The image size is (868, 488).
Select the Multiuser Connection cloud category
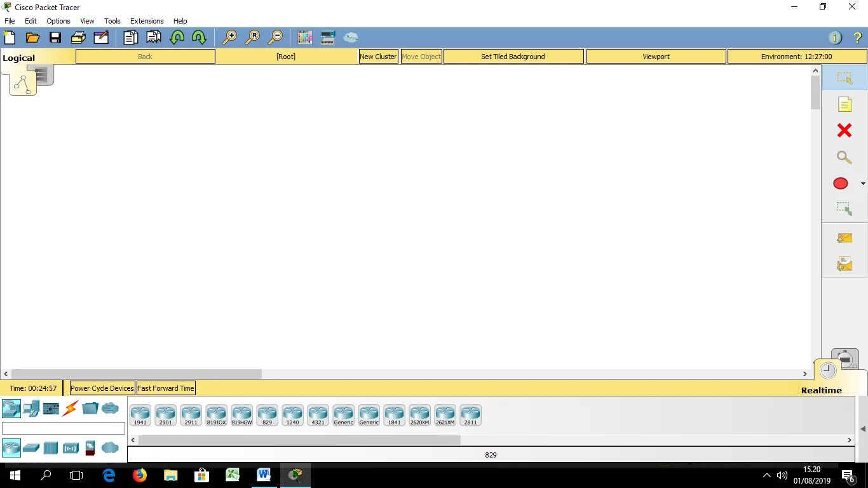(x=110, y=408)
